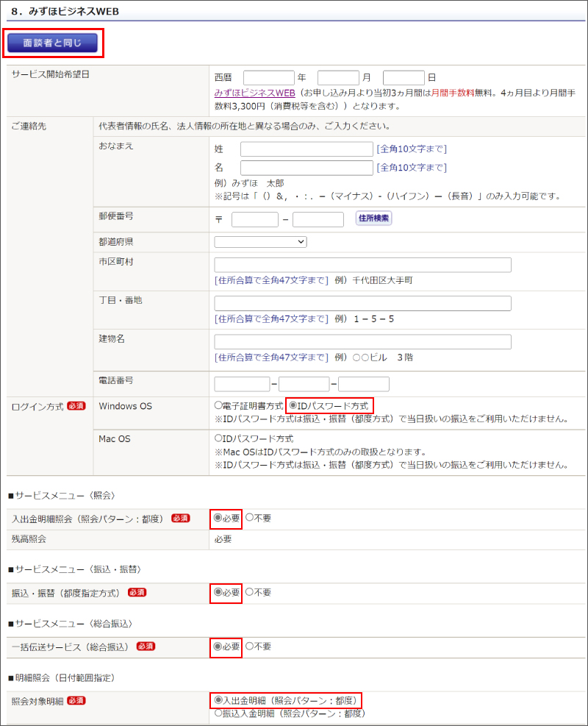Select 必要 for 一括伝送サービス（総合振込）

point(218,646)
